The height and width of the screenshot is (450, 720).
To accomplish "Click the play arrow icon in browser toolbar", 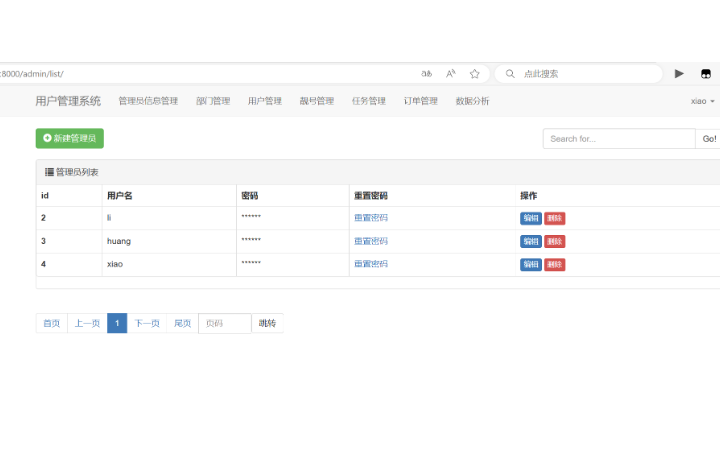I will [679, 73].
